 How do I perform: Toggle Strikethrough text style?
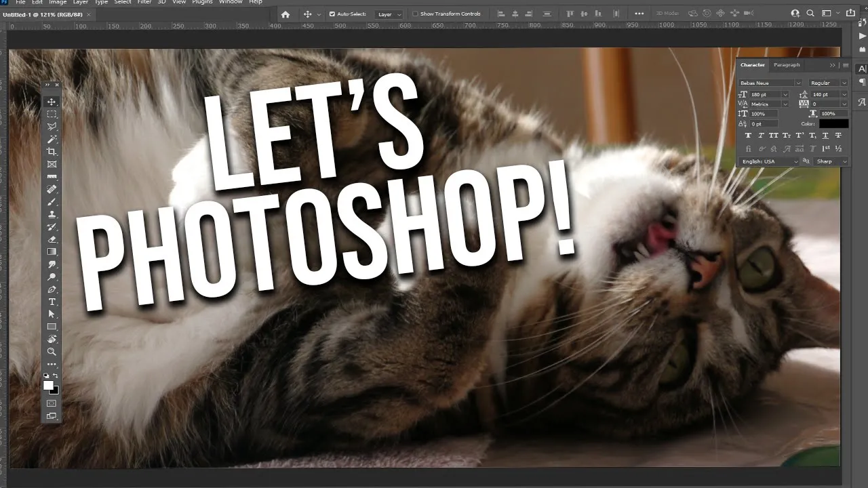point(838,136)
